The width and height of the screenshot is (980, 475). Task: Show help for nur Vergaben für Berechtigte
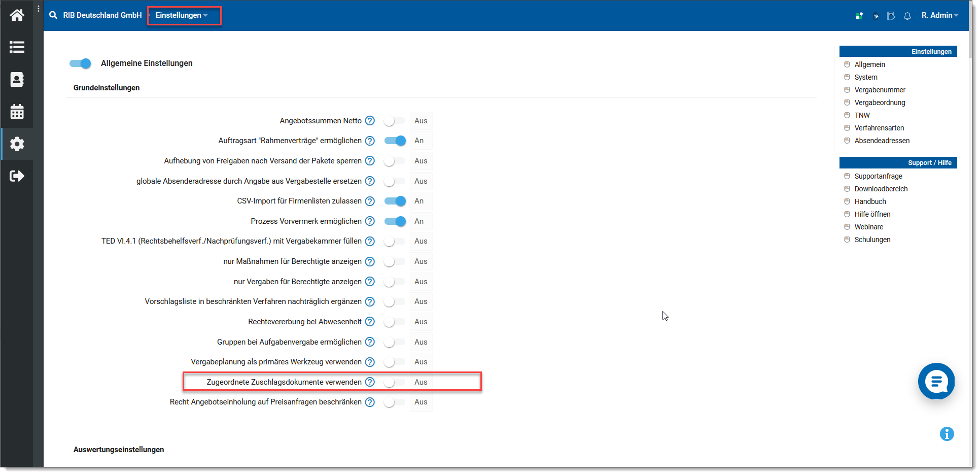[x=370, y=282]
